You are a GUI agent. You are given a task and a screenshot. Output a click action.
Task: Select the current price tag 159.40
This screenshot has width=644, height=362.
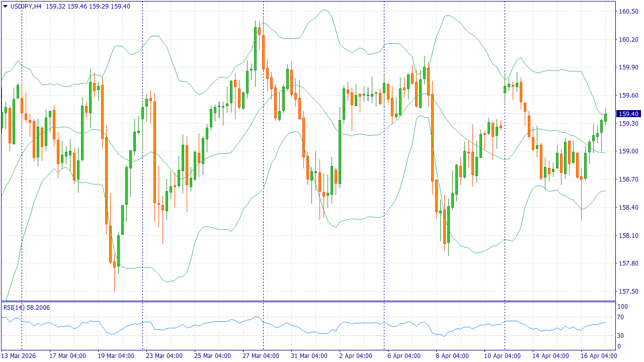point(628,114)
